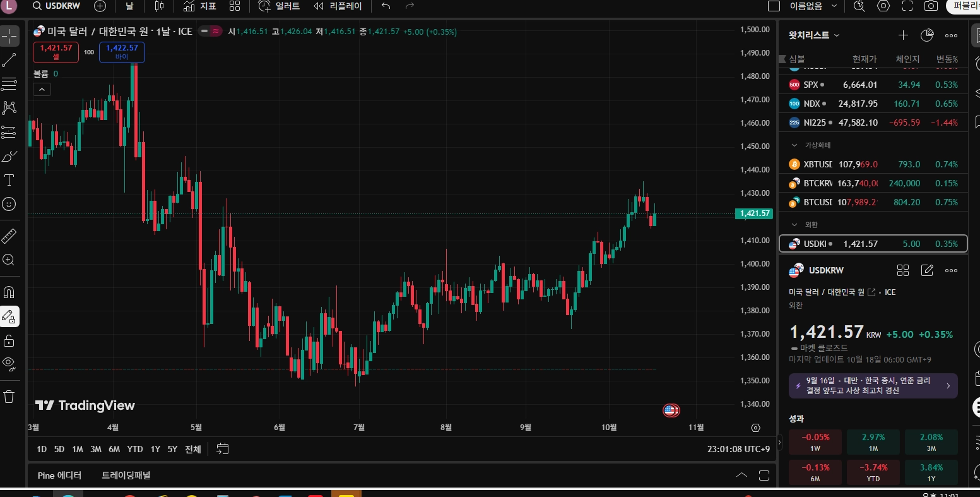Open the 이름없음 layout name dropdown
This screenshot has width=980, height=497.
tap(813, 6)
